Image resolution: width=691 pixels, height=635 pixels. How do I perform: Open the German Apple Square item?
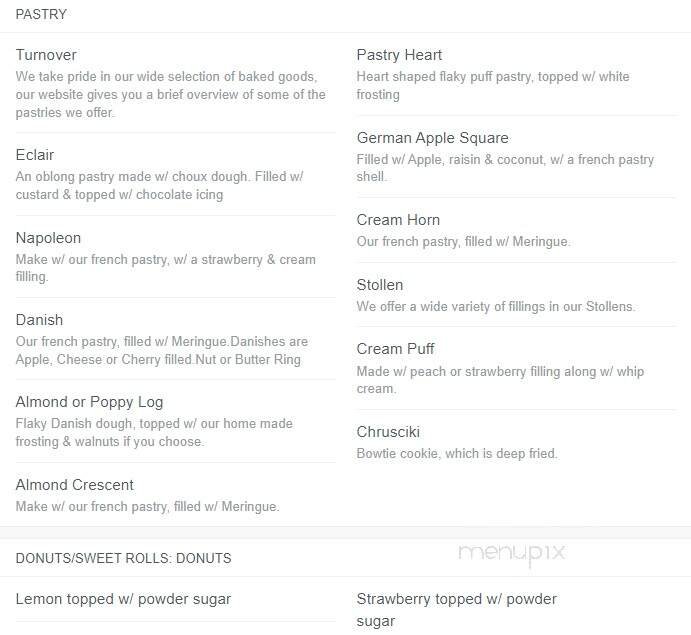[x=432, y=138]
